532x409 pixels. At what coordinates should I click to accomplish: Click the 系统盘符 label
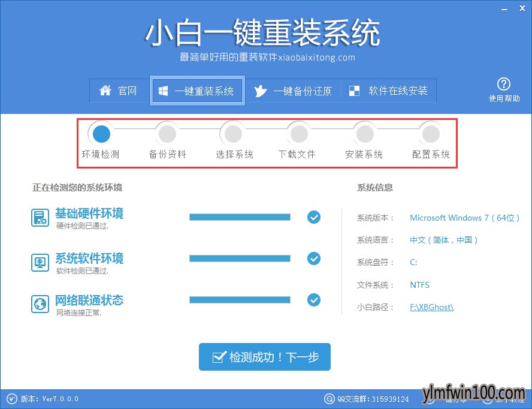coord(375,262)
